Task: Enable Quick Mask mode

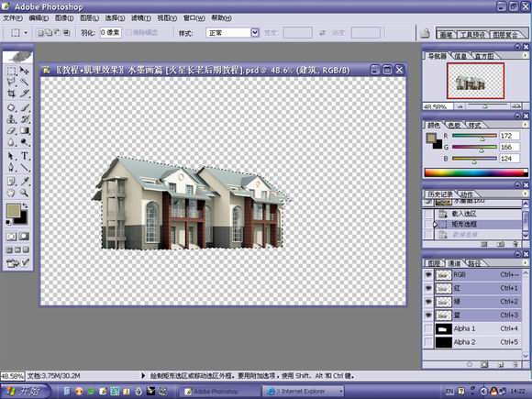Action: [x=24, y=237]
